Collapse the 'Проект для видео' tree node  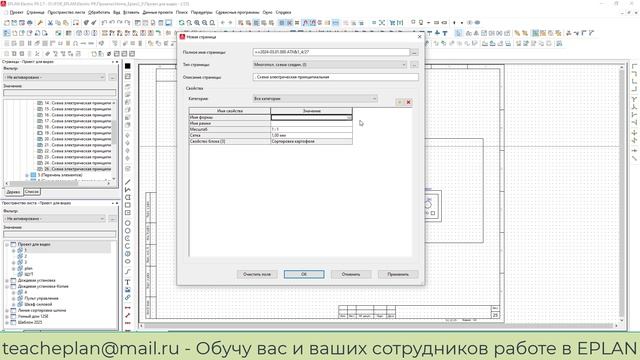tap(7, 244)
